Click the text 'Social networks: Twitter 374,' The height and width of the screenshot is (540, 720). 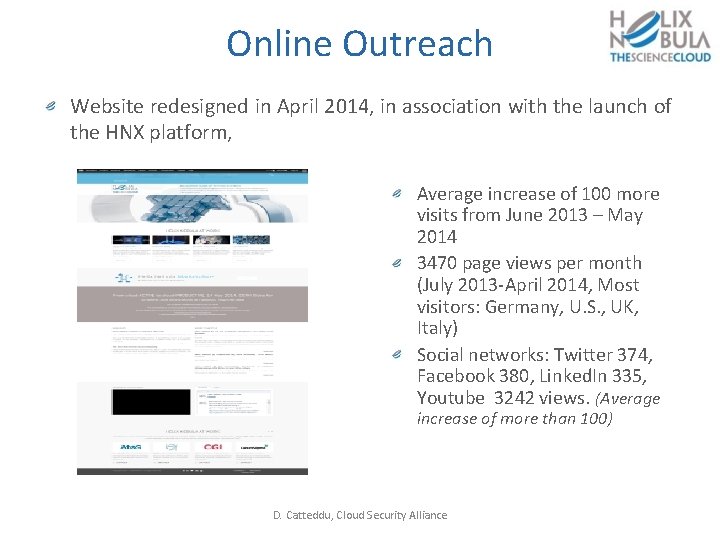[534, 355]
